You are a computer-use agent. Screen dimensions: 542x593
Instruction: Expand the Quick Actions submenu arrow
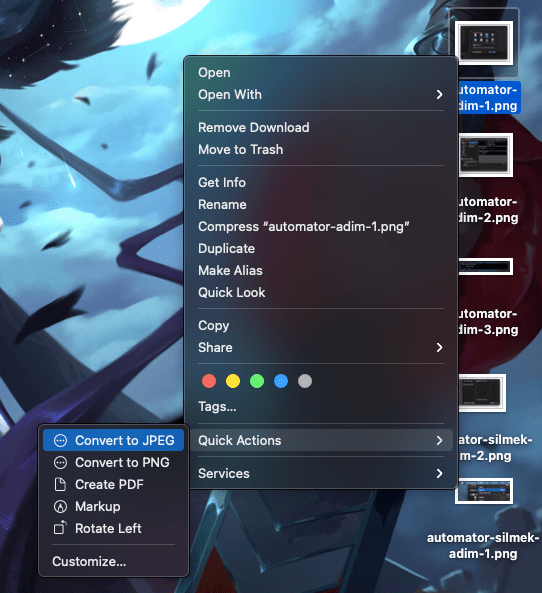[x=439, y=441]
